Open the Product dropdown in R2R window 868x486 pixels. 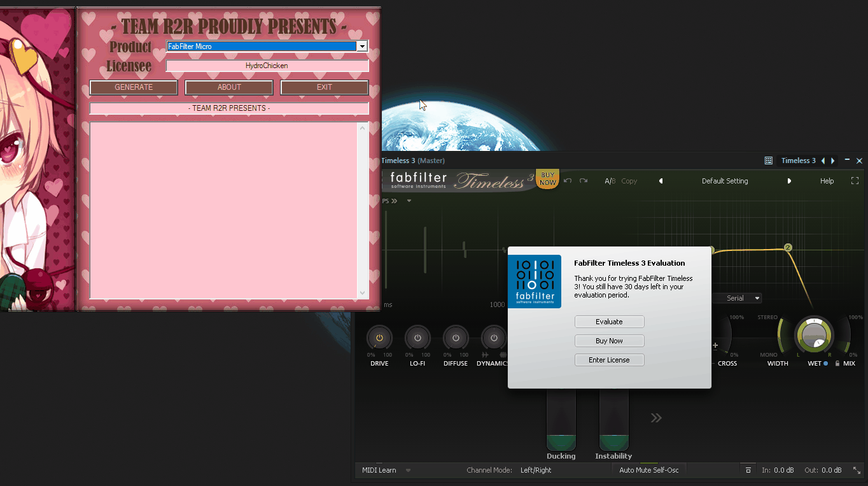point(362,46)
